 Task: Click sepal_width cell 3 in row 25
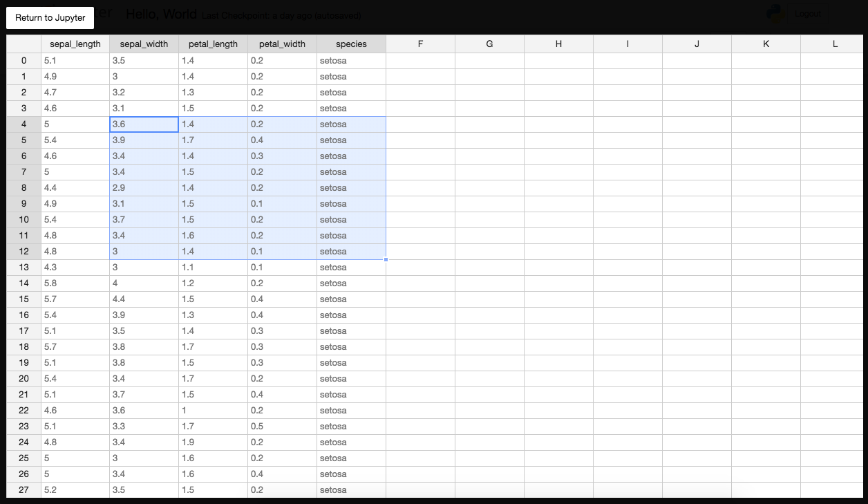[144, 458]
